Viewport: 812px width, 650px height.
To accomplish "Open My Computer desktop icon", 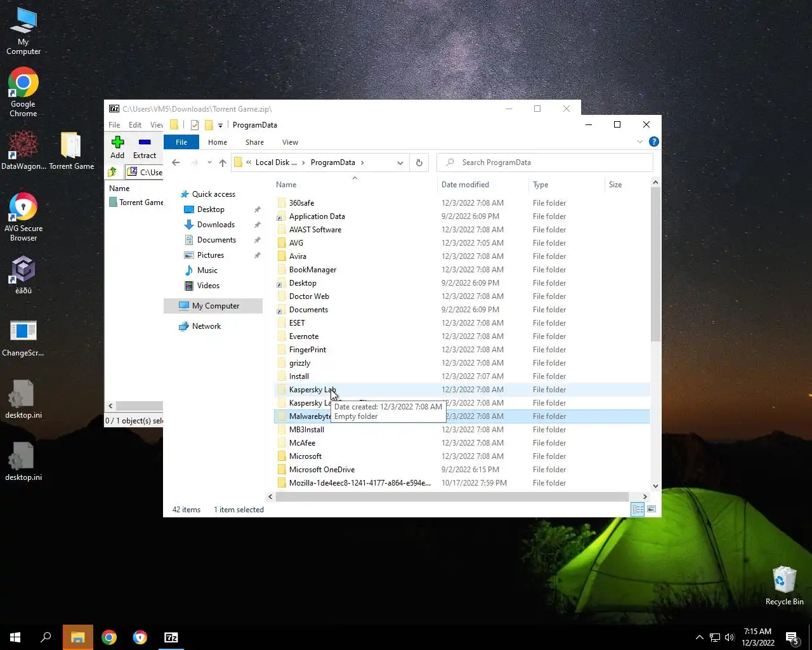I will click(x=23, y=31).
